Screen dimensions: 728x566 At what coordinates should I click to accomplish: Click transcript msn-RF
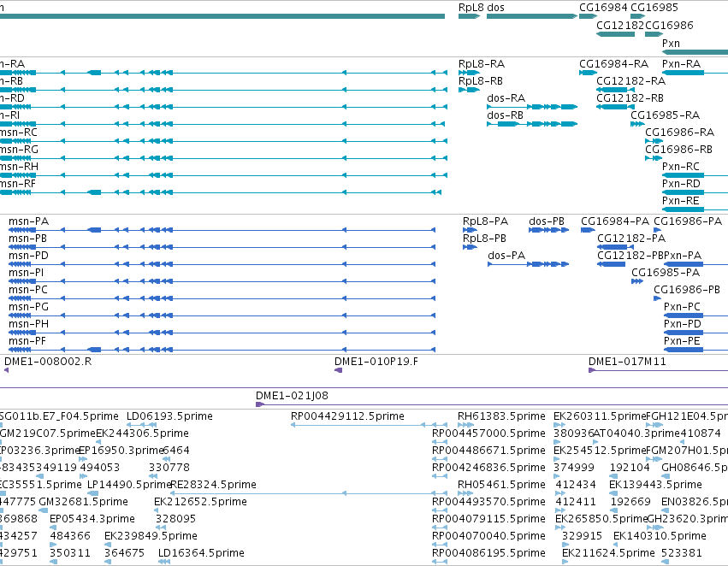pyautogui.click(x=18, y=184)
